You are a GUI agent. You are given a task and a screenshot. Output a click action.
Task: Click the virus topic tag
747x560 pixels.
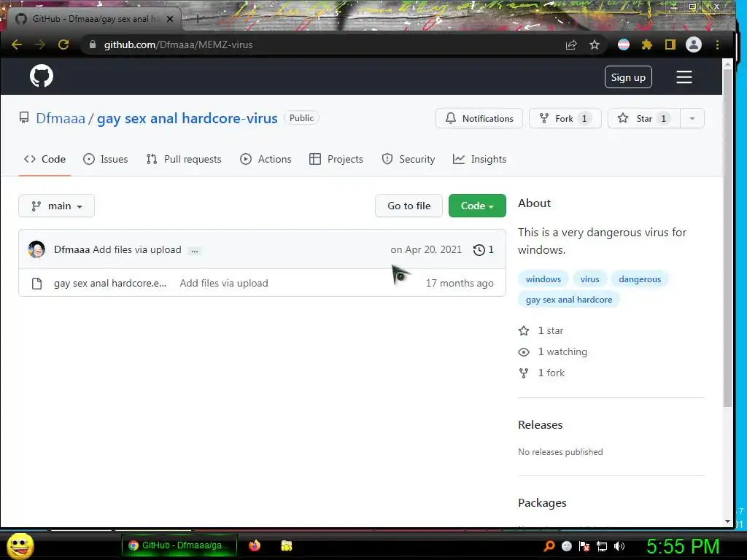tap(589, 279)
